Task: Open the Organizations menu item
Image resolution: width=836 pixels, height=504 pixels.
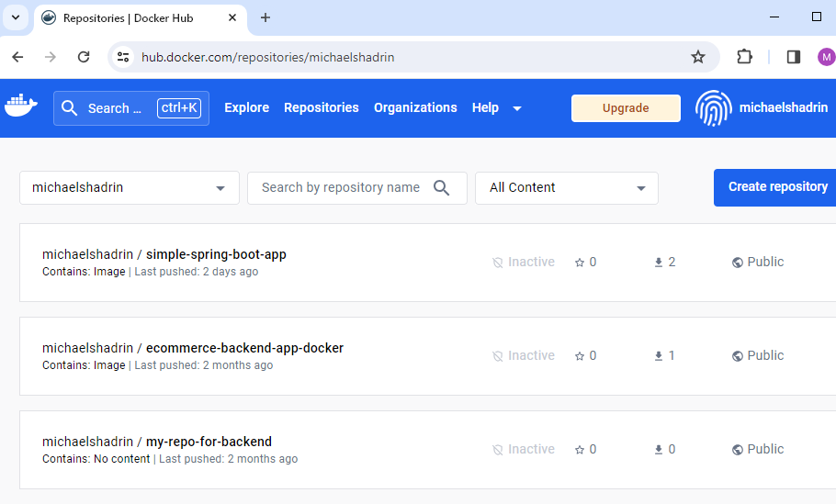Action: click(x=415, y=107)
